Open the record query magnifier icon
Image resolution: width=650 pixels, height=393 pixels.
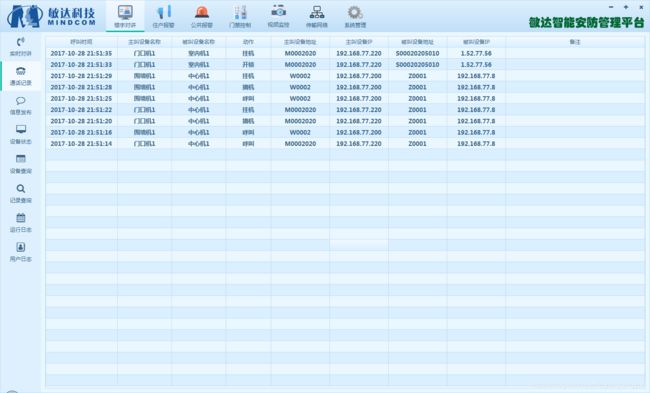point(21,189)
